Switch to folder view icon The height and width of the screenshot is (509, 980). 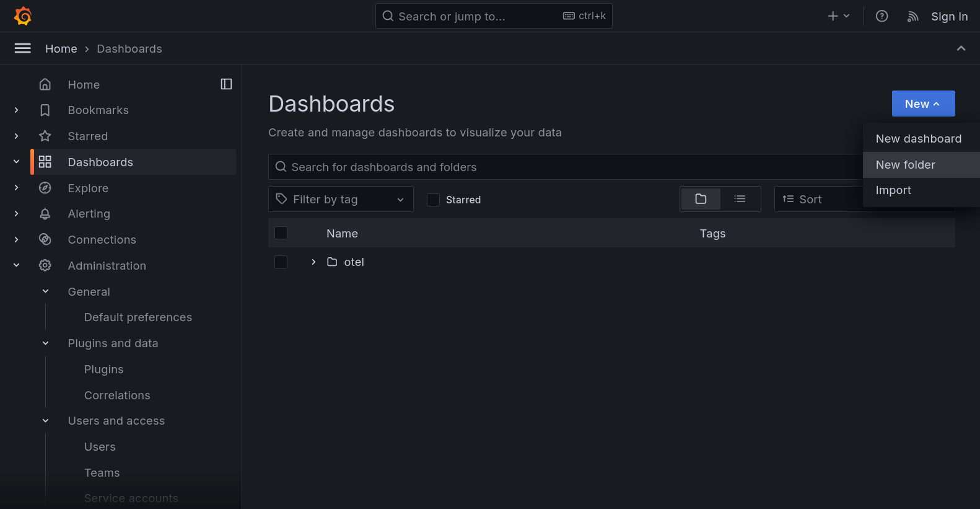(701, 199)
